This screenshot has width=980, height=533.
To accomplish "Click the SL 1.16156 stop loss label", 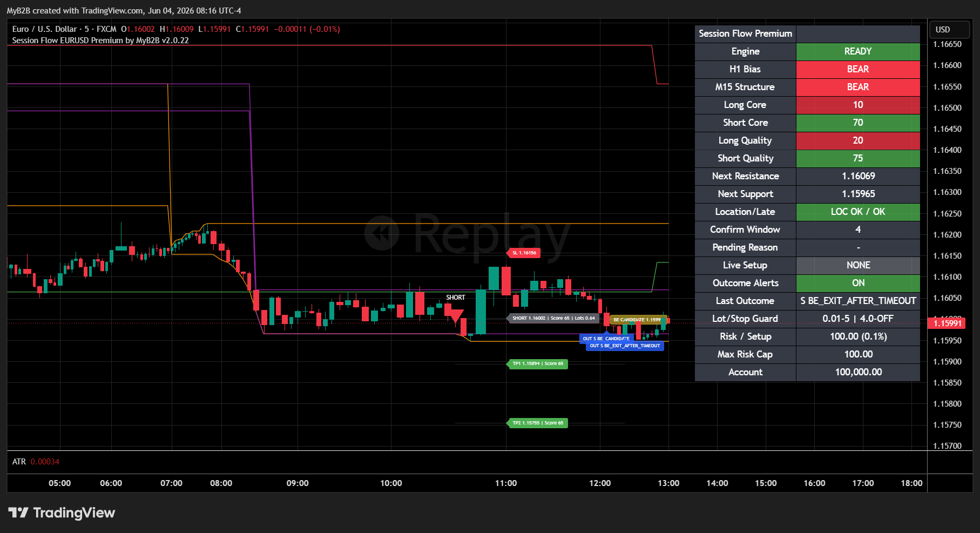I will pos(523,253).
